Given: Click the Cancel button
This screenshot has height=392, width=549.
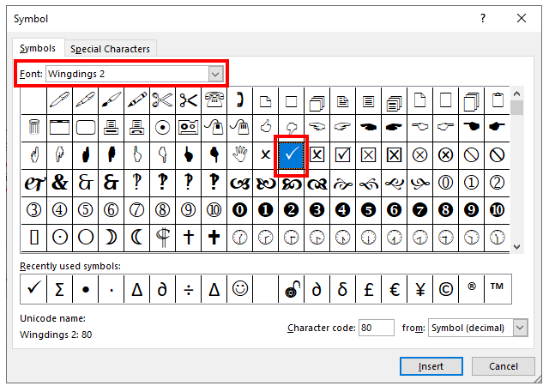Looking at the screenshot, I should 504,366.
